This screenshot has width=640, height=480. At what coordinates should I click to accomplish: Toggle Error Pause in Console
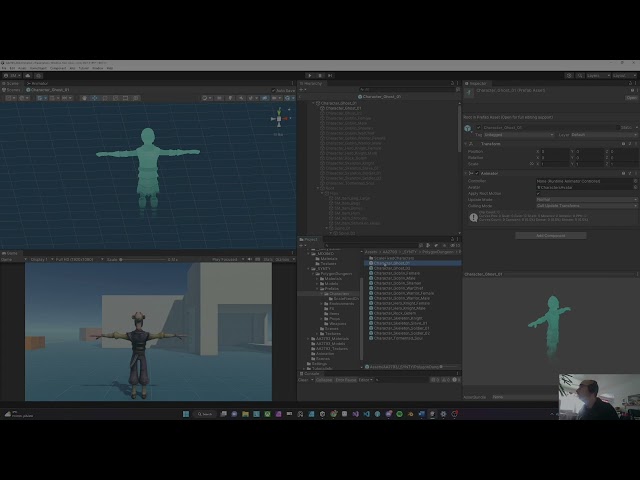point(346,380)
